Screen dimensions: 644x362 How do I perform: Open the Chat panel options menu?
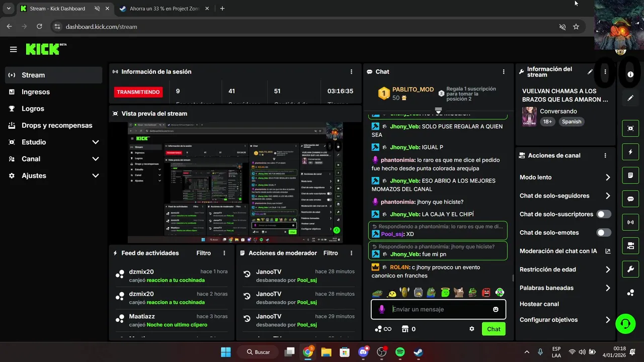pos(504,72)
